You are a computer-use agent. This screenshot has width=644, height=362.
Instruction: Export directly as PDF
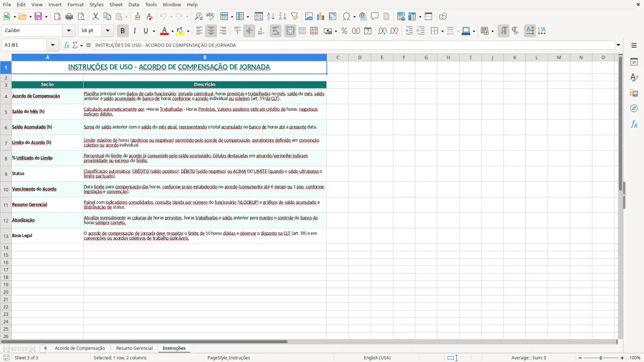(57, 17)
